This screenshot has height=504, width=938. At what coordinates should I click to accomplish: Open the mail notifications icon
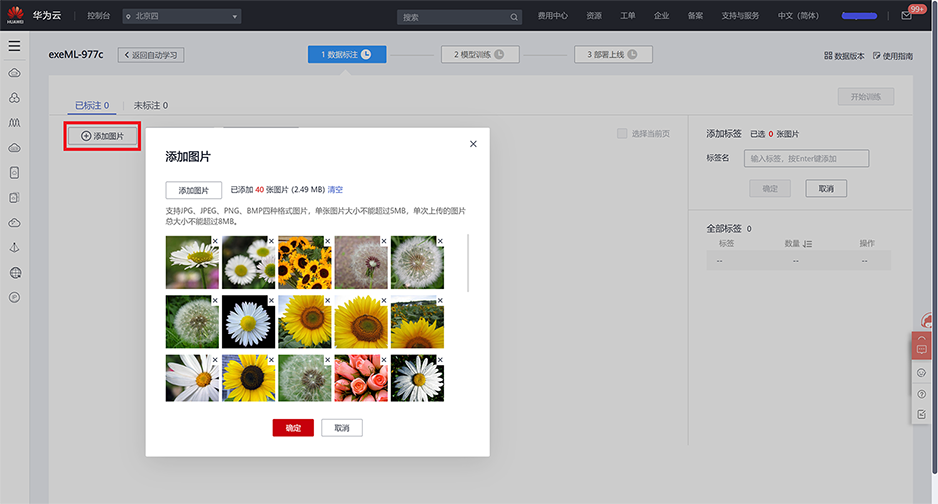[907, 16]
